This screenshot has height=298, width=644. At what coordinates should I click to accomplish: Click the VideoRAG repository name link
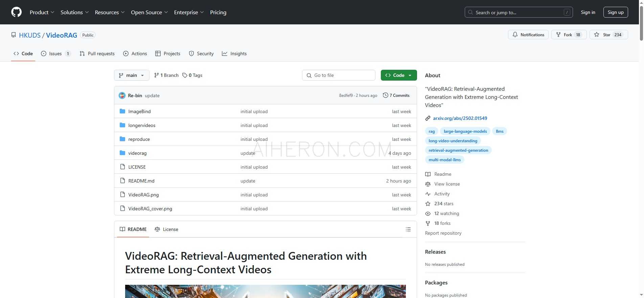(x=62, y=35)
